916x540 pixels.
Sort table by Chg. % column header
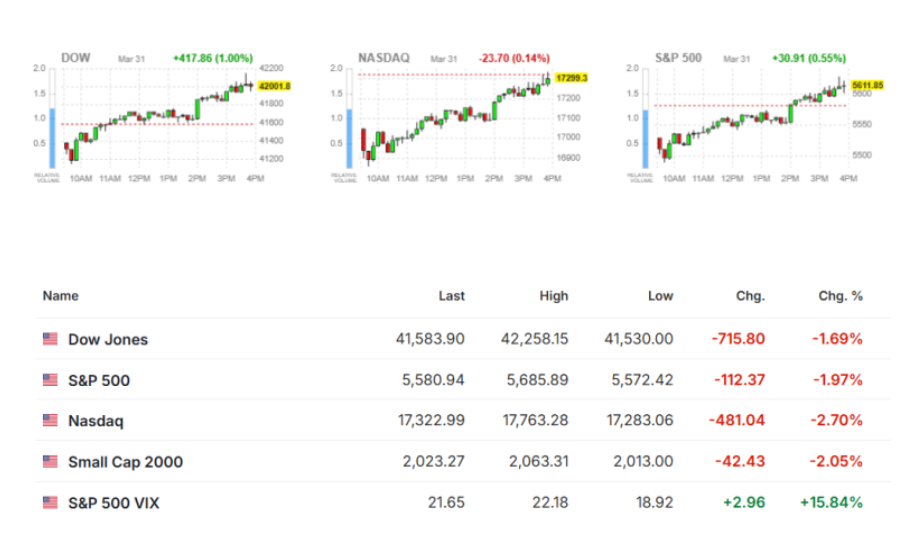(840, 296)
